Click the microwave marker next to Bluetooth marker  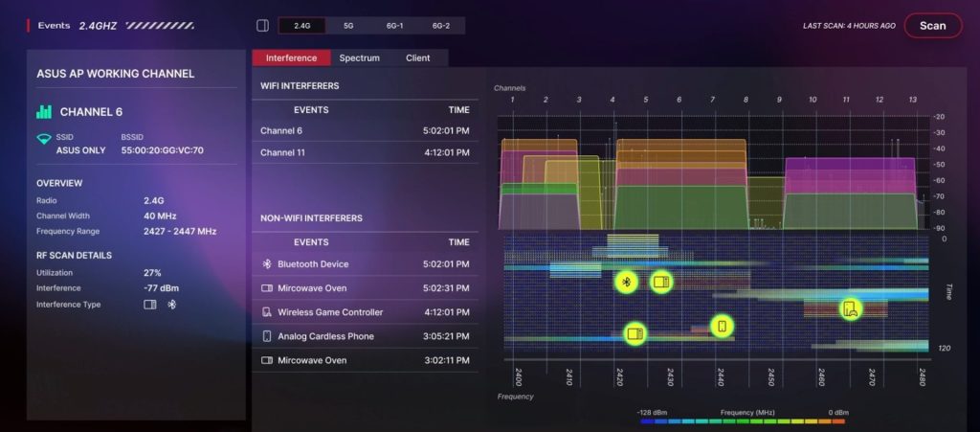click(660, 282)
